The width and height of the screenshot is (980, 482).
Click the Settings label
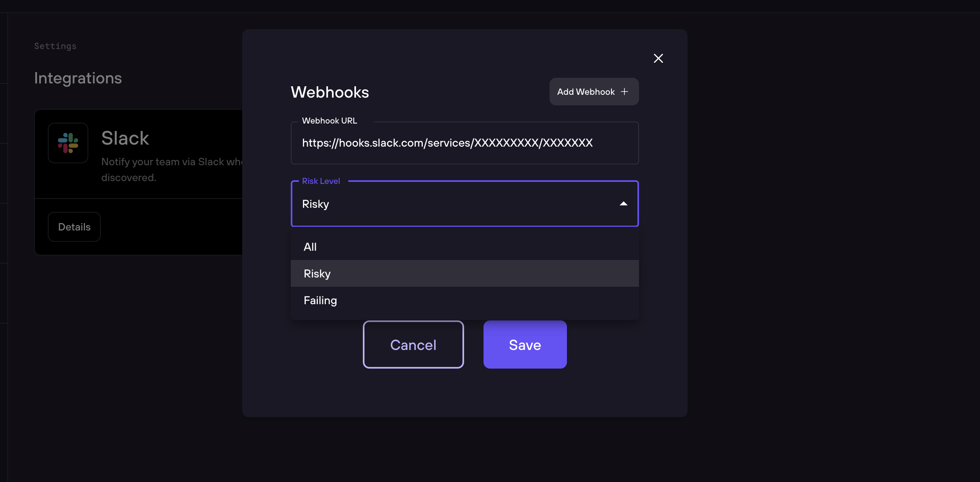tap(55, 46)
